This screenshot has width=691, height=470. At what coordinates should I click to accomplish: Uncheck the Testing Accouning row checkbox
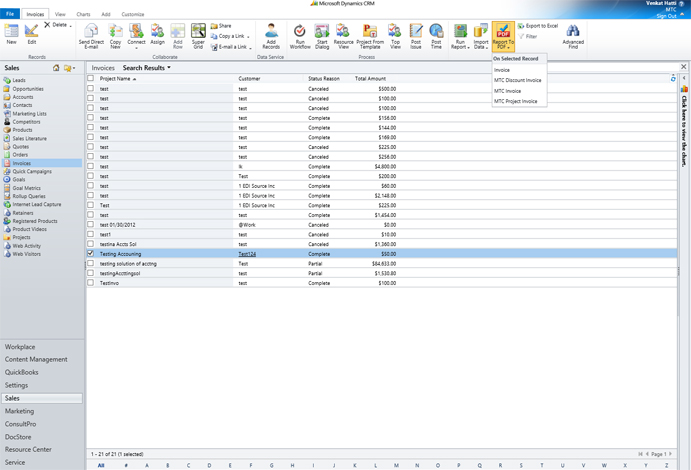[90, 254]
